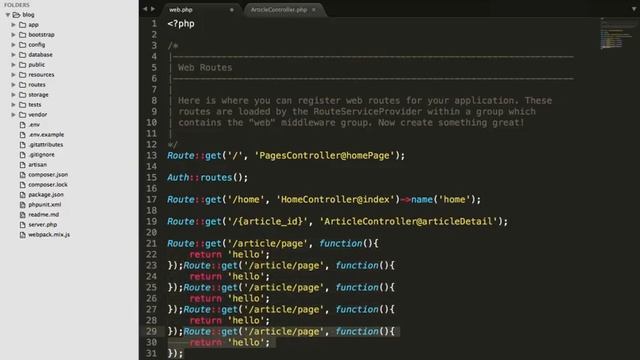Click the routes folder icon
The image size is (640, 360).
click(23, 85)
